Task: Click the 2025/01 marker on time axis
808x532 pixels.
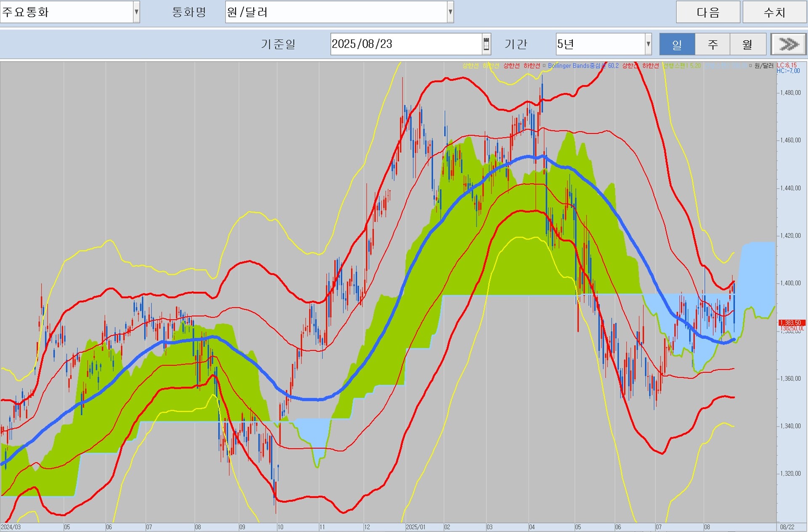Action: coord(416,527)
